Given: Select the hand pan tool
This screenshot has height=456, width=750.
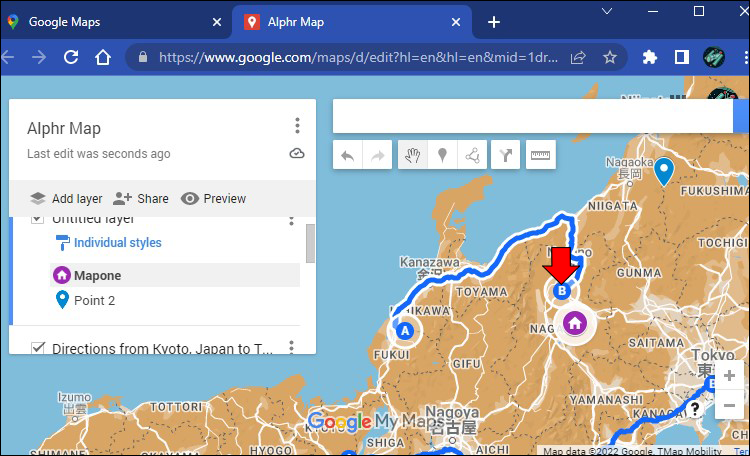Looking at the screenshot, I should coord(413,155).
